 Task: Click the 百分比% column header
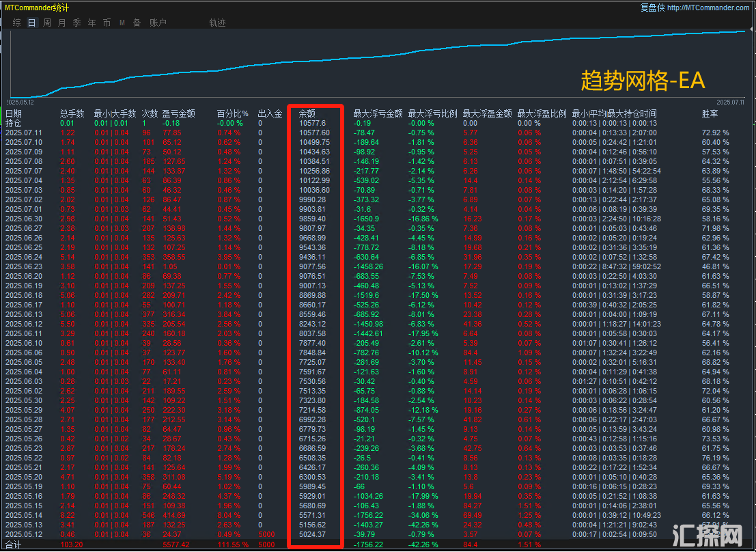[232, 113]
